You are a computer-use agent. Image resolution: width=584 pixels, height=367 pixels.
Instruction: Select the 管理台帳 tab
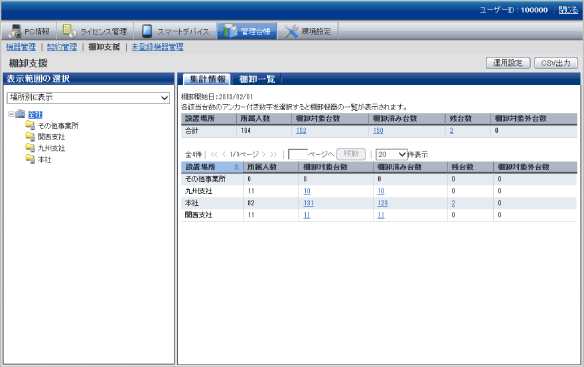tap(247, 31)
